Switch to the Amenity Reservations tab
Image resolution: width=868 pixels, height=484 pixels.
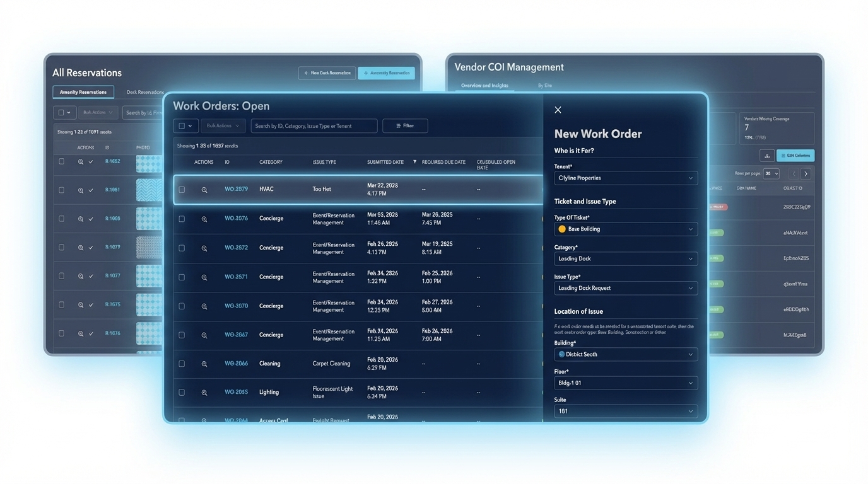click(x=83, y=91)
